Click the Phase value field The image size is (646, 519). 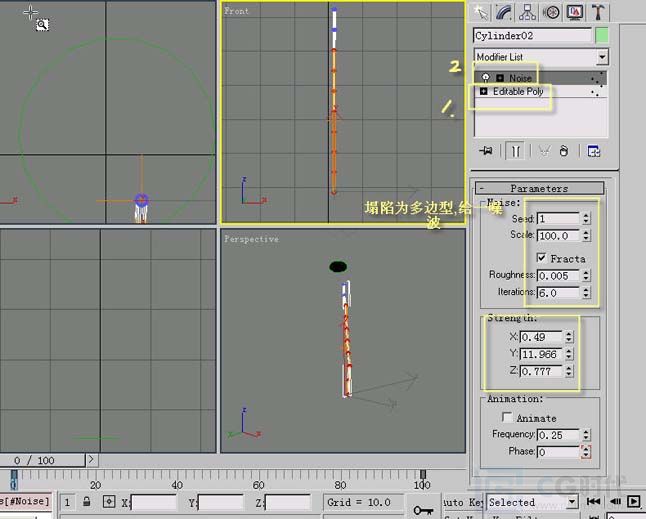tap(558, 452)
